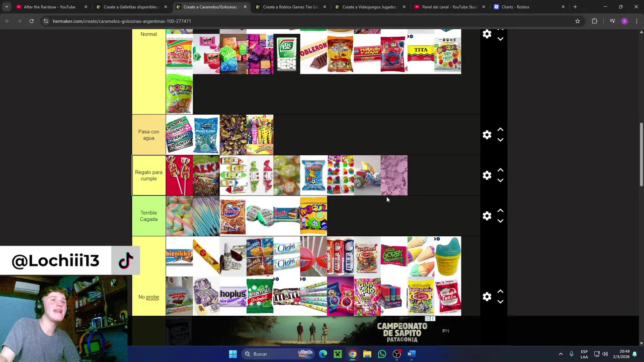Click the microphone icon in system tray
Viewport: 644px width, 362px height.
coord(571,354)
